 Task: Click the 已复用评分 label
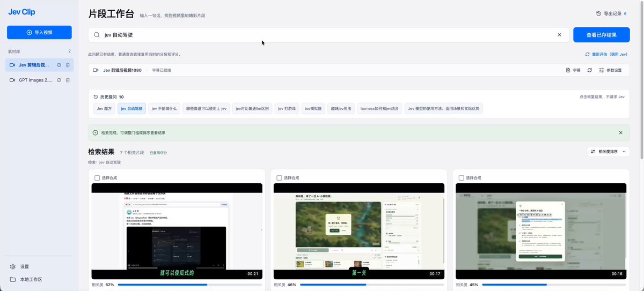[x=158, y=153]
